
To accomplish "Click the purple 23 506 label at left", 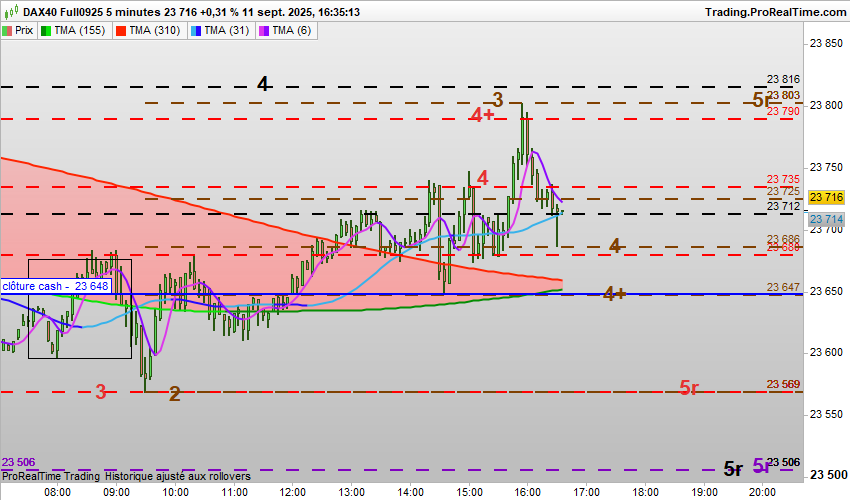I will coord(18,462).
